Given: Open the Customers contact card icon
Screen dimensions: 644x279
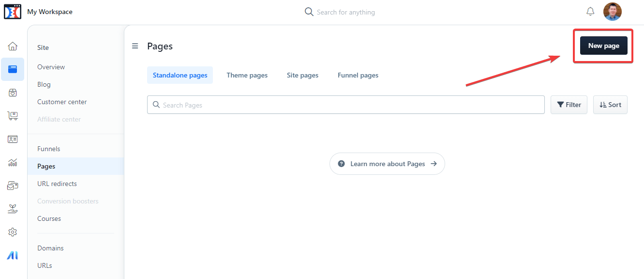Looking at the screenshot, I should [x=13, y=139].
